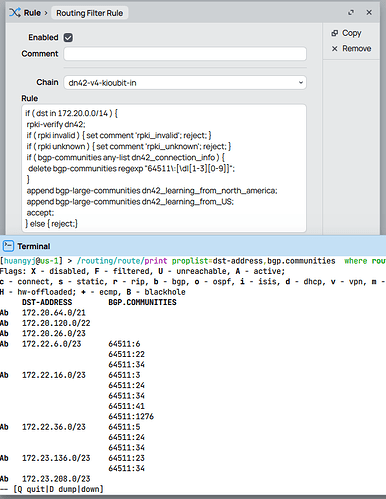Click community value 64511:6
This screenshot has height=499, width=386.
click(124, 344)
